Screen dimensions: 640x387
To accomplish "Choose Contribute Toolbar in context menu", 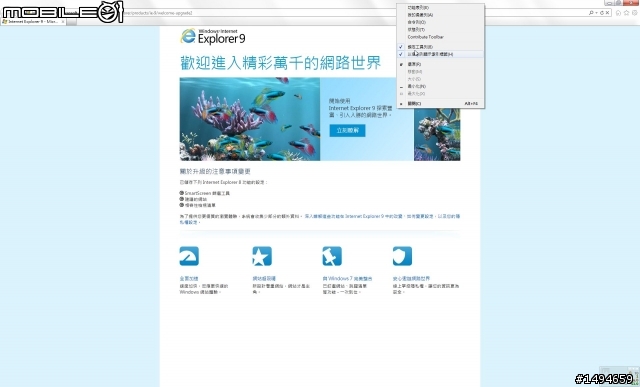I will (441, 37).
